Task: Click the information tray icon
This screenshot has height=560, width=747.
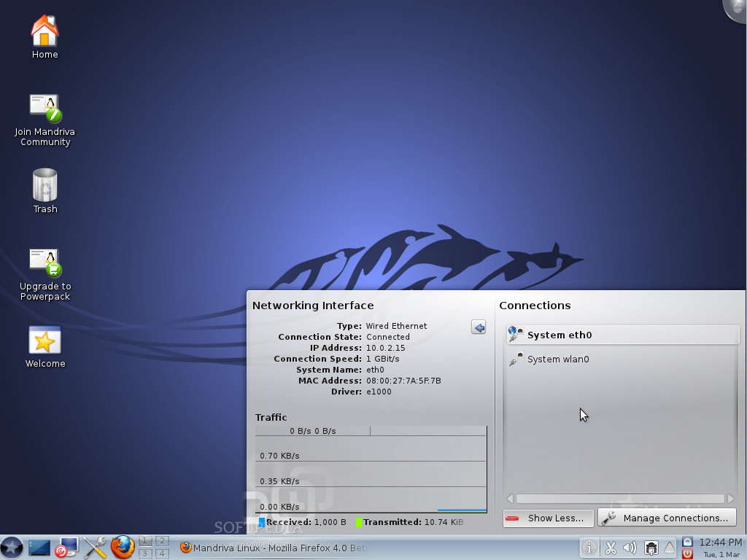Action: 589,547
